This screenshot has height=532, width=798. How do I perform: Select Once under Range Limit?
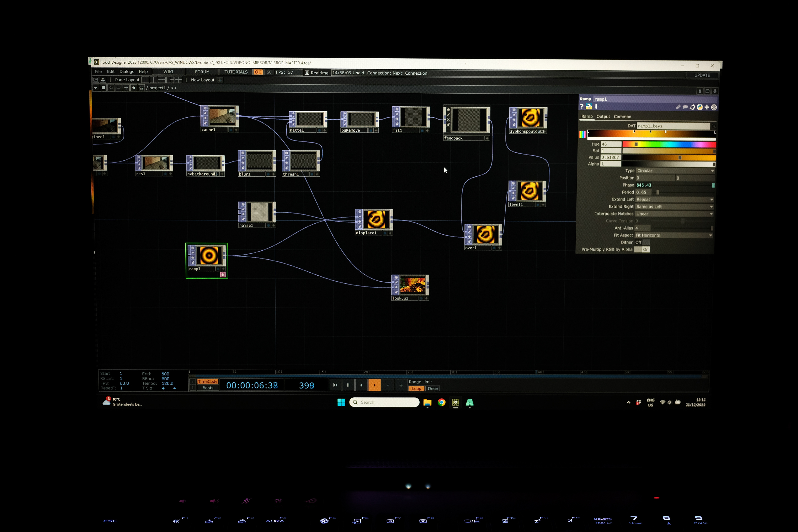432,388
